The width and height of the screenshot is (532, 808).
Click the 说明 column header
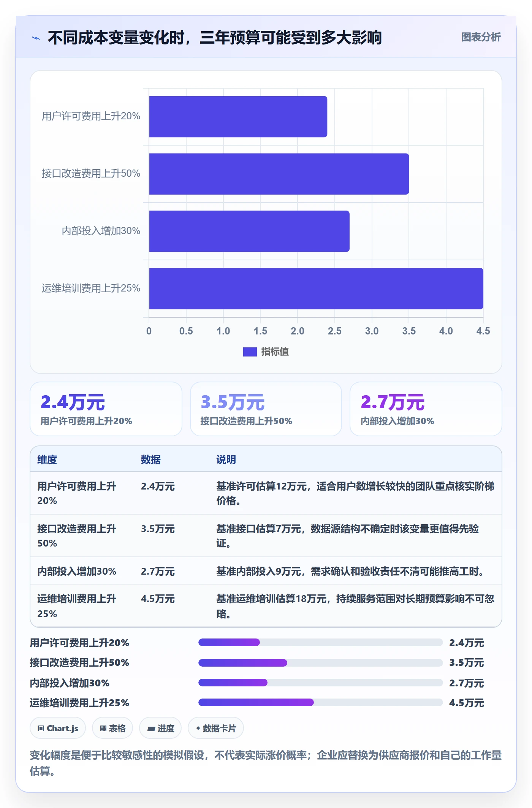[x=226, y=459]
